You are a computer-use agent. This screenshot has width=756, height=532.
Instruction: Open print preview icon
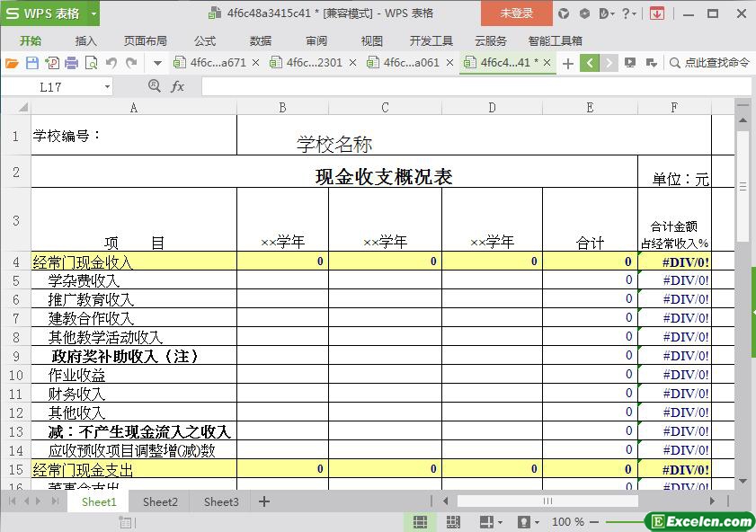pyautogui.click(x=91, y=63)
